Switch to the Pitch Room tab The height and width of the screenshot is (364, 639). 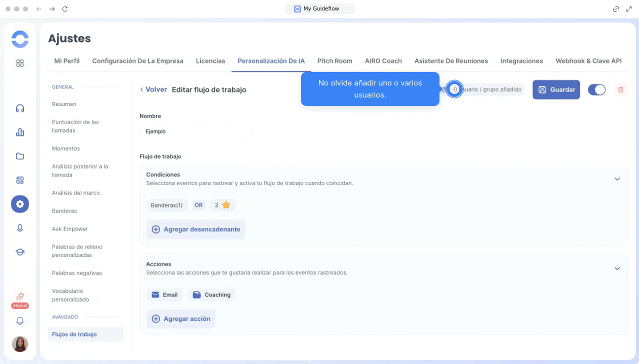(x=334, y=61)
